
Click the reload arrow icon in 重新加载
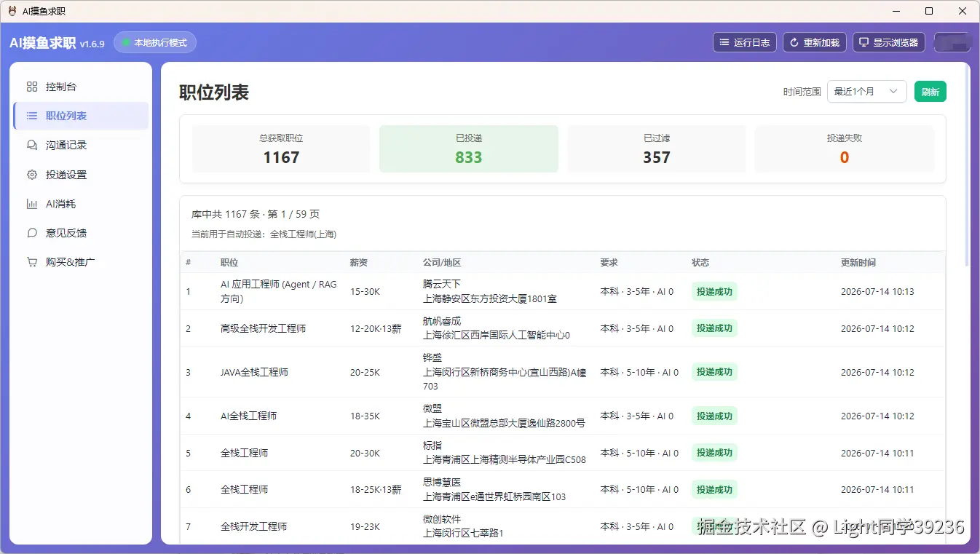(x=794, y=42)
